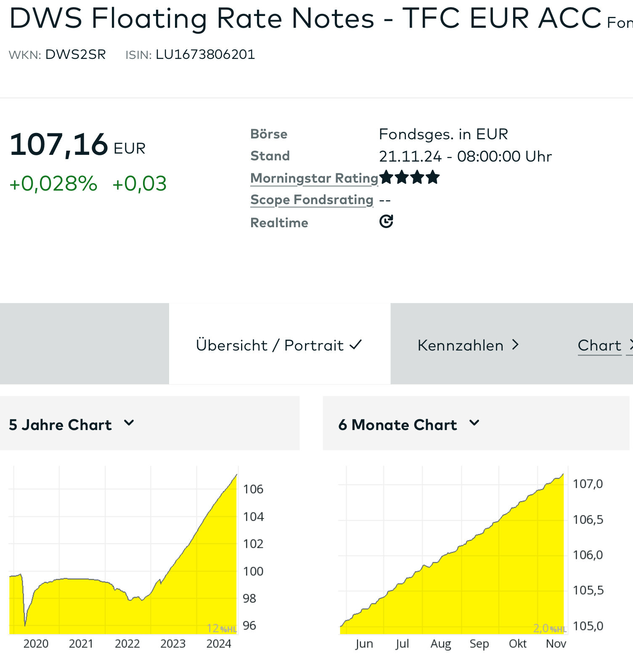The width and height of the screenshot is (633, 672).
Task: Expand the 6 Monate Chart dropdown chevron
Action: click(x=474, y=423)
